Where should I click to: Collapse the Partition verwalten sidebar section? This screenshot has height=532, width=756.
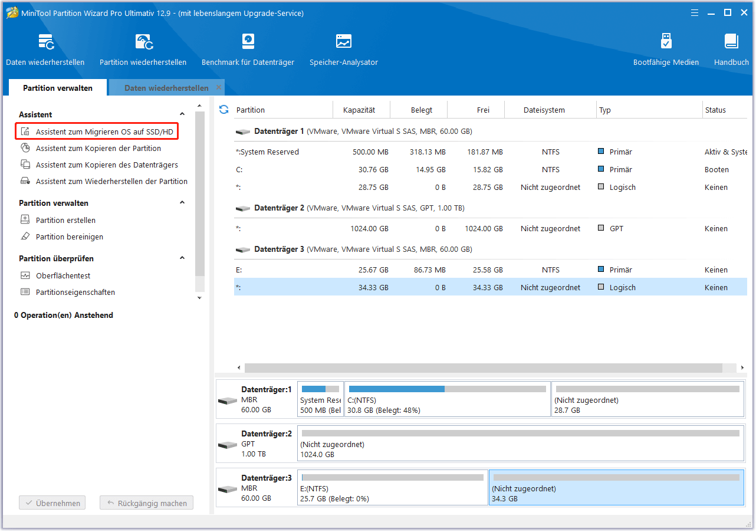[182, 203]
